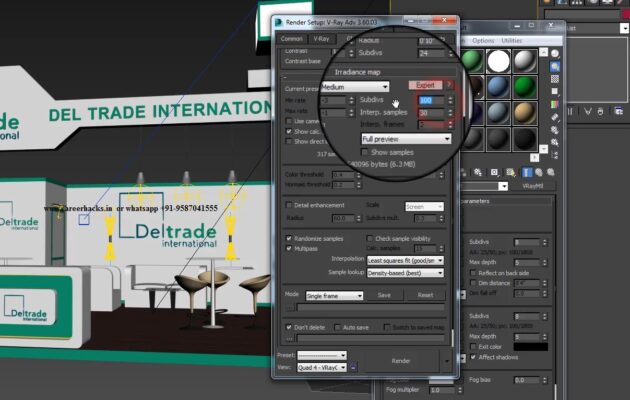Expand the Sample lookup Density-based dropdown
Viewport: 630px width, 400px height.
[x=405, y=272]
